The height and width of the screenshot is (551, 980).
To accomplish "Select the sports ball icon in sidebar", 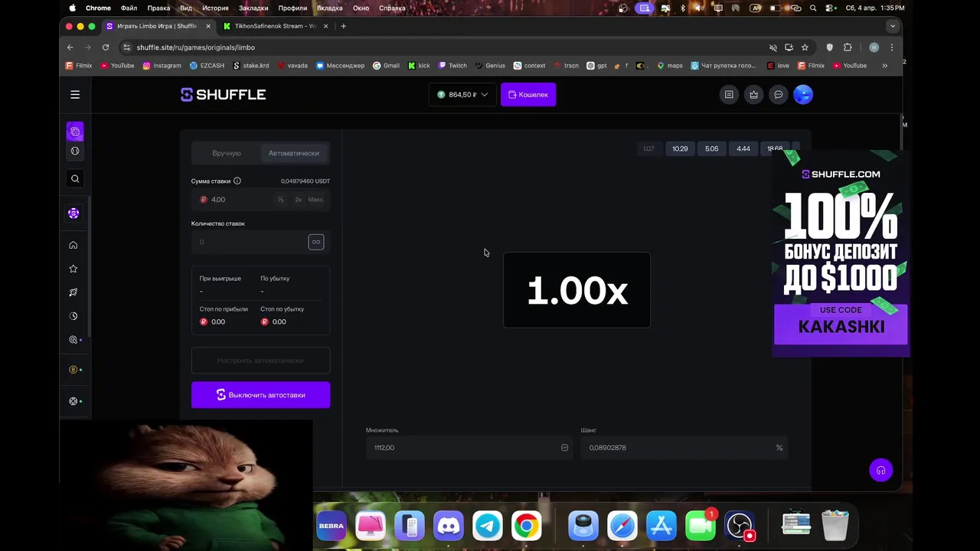I will [x=75, y=151].
